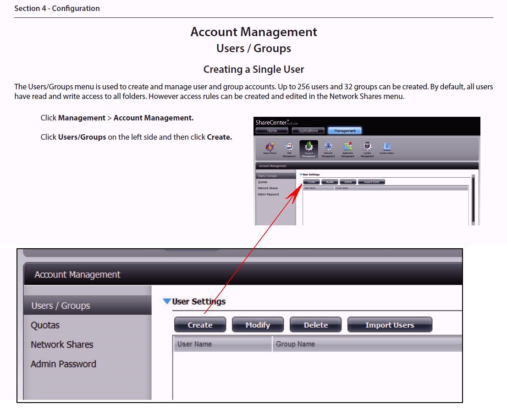This screenshot has width=507, height=420.
Task: Collapse User Settings in the enlarged view
Action: (167, 301)
